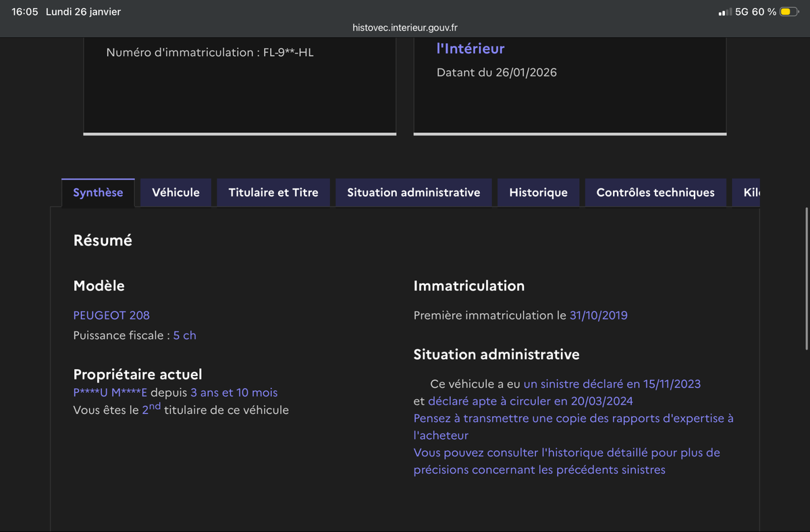The image size is (810, 532).
Task: Open 'consulter l'historique détaillé' link
Action: (x=566, y=453)
